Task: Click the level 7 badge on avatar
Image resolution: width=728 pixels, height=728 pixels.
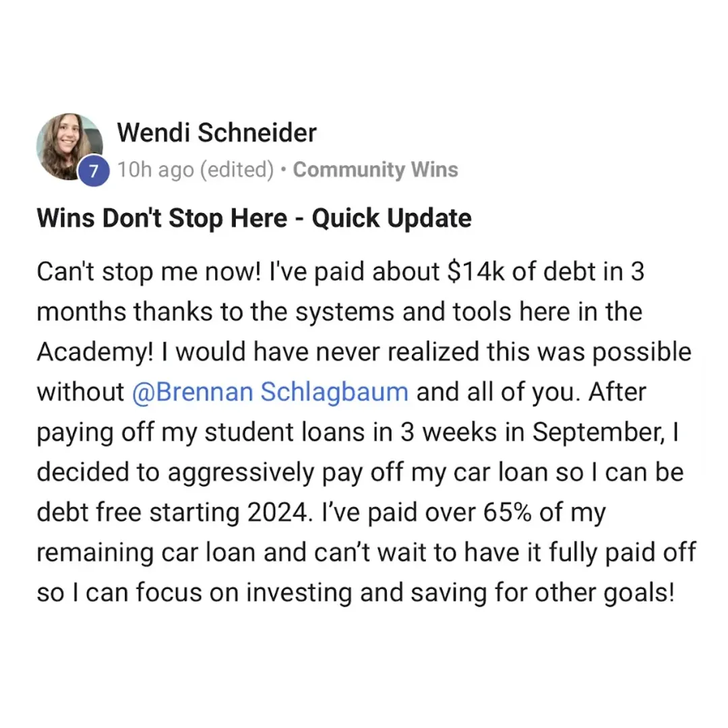Action: pyautogui.click(x=94, y=171)
